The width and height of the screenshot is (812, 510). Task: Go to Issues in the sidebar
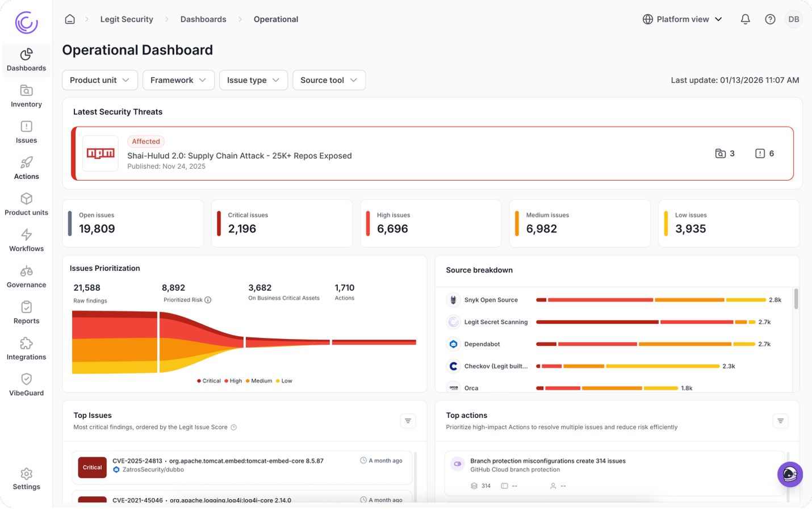click(26, 132)
